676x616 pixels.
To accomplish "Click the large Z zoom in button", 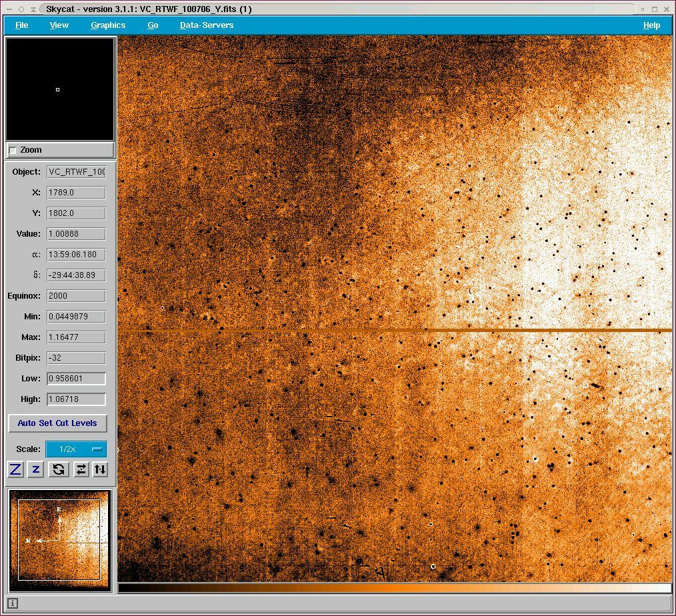I will pyautogui.click(x=16, y=469).
